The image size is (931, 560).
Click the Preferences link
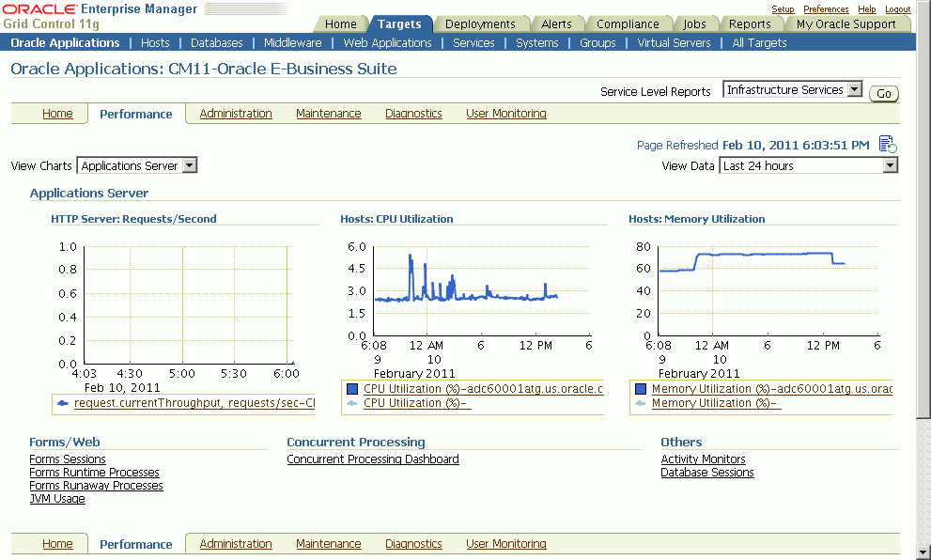pyautogui.click(x=826, y=8)
